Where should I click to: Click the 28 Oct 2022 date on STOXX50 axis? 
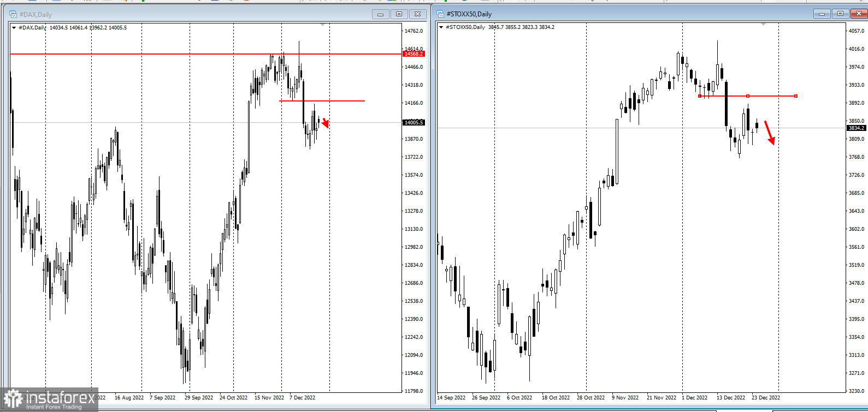click(x=591, y=398)
